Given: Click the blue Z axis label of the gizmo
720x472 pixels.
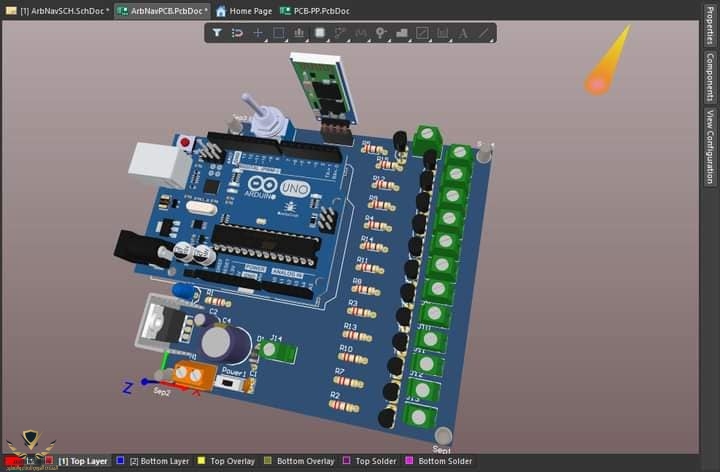Looking at the screenshot, I should click(127, 388).
